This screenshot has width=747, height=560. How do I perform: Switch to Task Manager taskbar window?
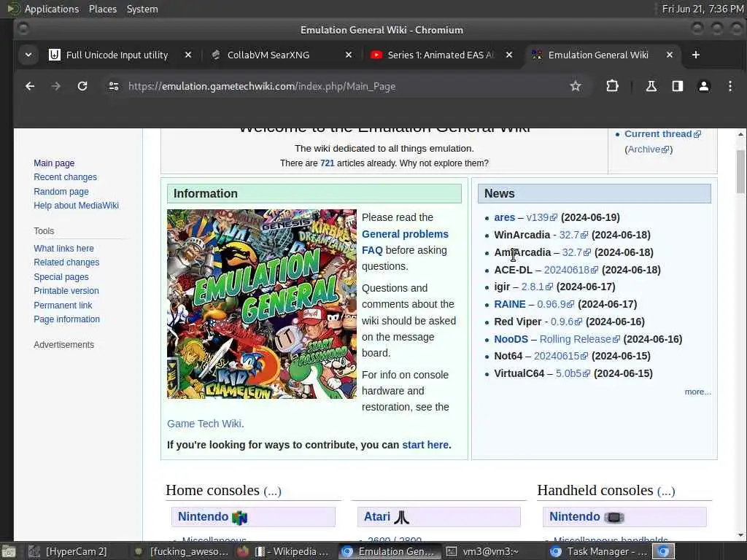coord(599,551)
